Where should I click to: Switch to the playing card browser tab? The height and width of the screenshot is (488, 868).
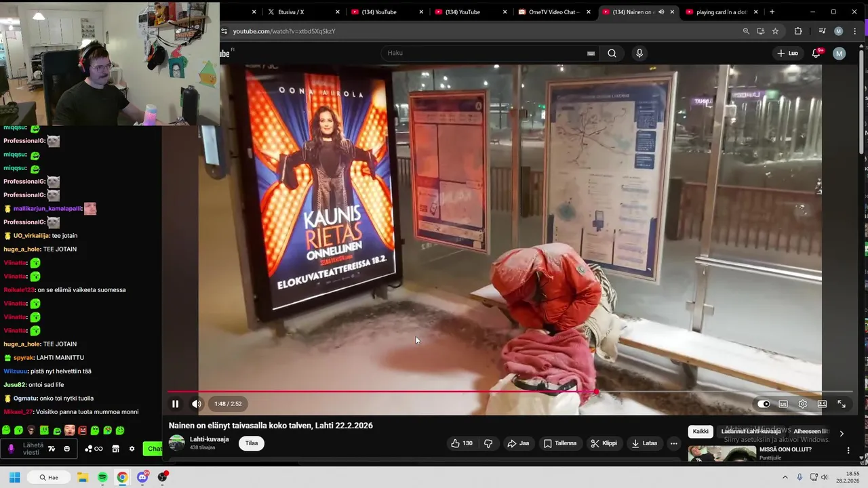[722, 12]
